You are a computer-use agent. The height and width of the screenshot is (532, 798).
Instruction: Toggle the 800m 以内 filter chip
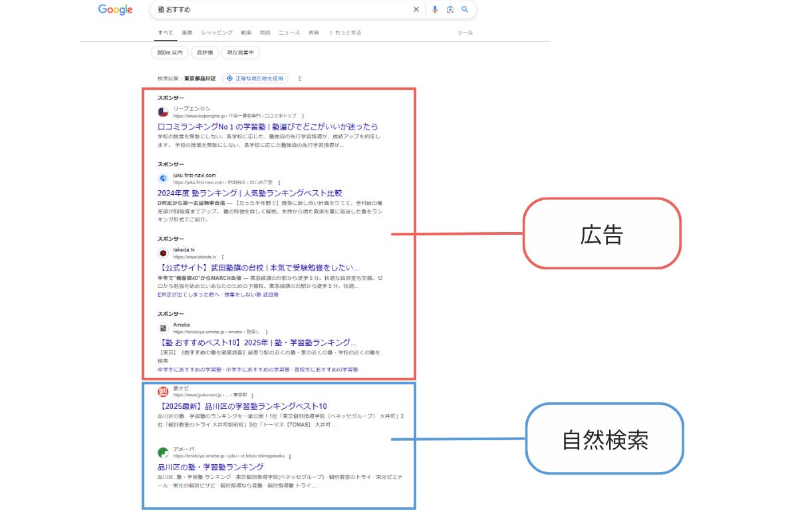pos(170,53)
